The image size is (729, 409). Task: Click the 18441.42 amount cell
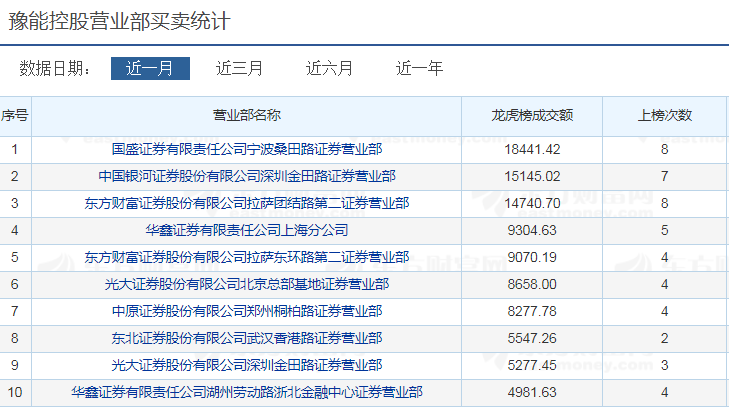(532, 149)
